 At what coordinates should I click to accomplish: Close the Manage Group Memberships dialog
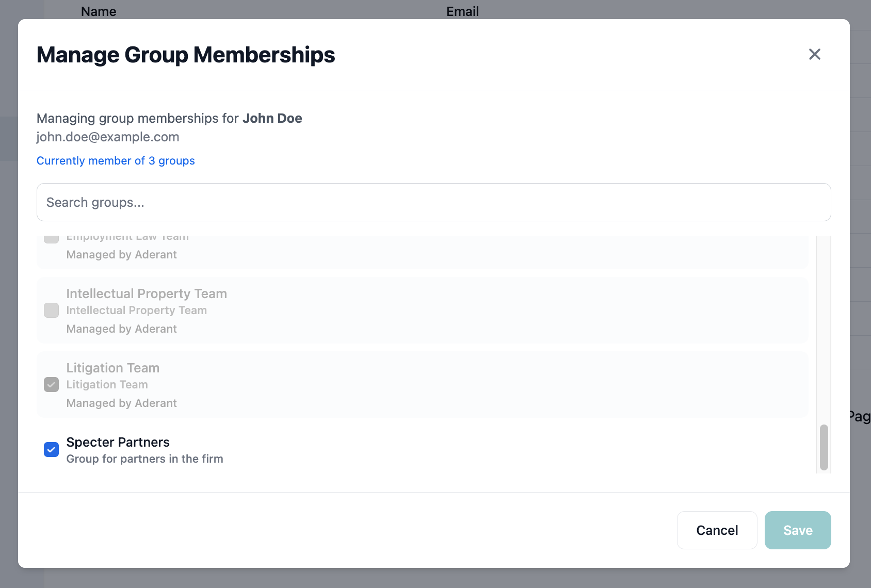[x=814, y=54]
